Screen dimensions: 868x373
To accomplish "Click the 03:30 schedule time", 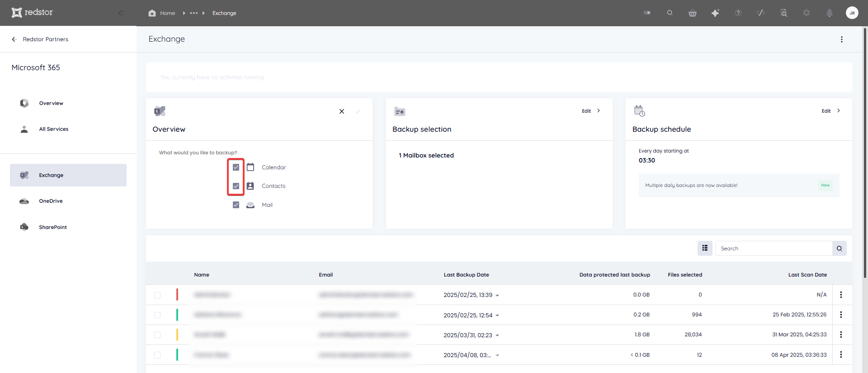I will pyautogui.click(x=647, y=160).
